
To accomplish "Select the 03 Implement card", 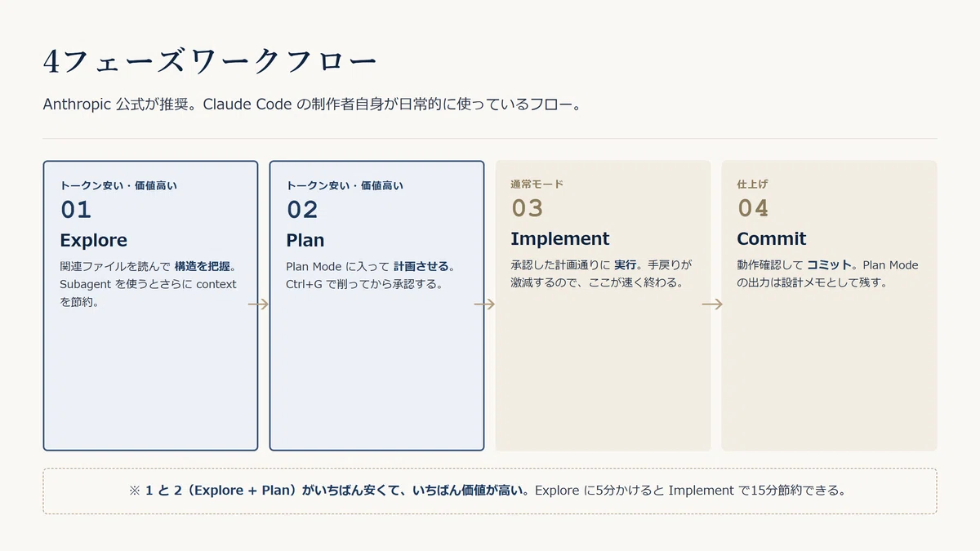I will (x=603, y=305).
